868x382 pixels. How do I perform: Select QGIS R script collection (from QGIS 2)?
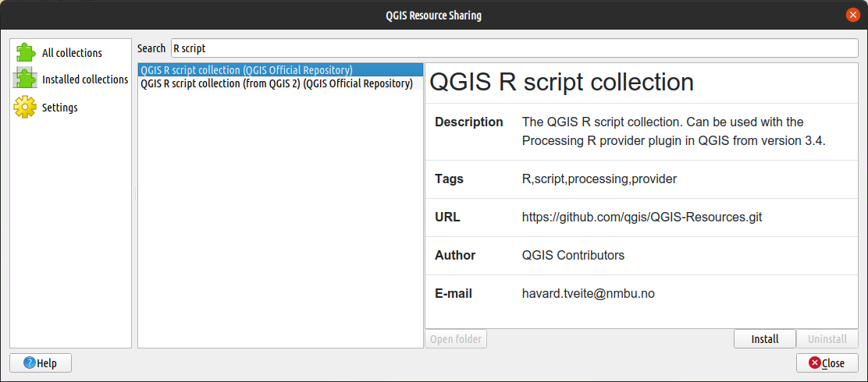[281, 84]
